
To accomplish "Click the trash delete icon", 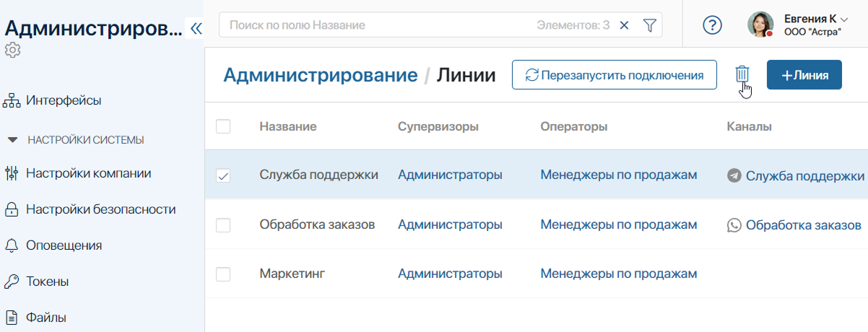I will [x=742, y=74].
